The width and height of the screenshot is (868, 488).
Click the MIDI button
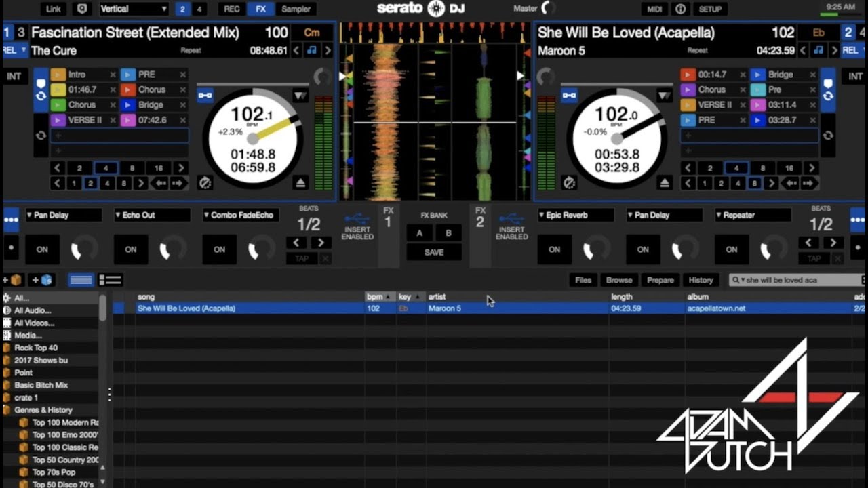click(x=654, y=9)
